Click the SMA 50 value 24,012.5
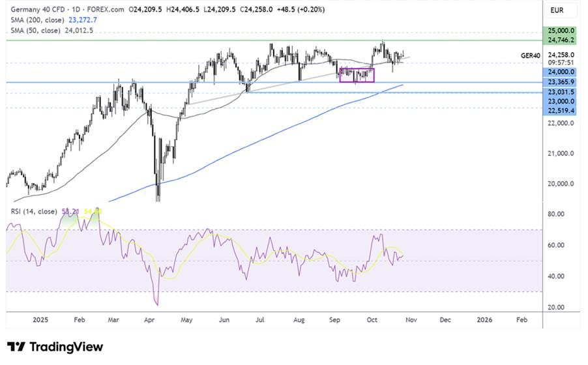 click(x=79, y=31)
